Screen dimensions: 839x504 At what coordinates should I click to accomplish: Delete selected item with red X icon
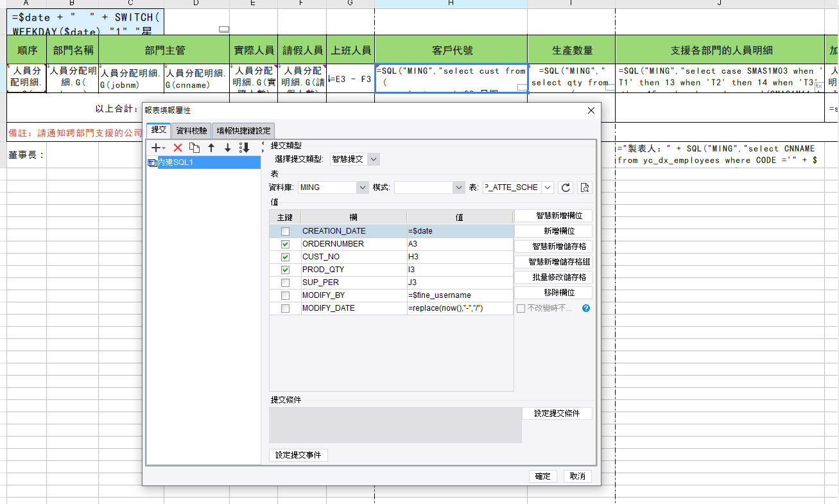tap(178, 148)
